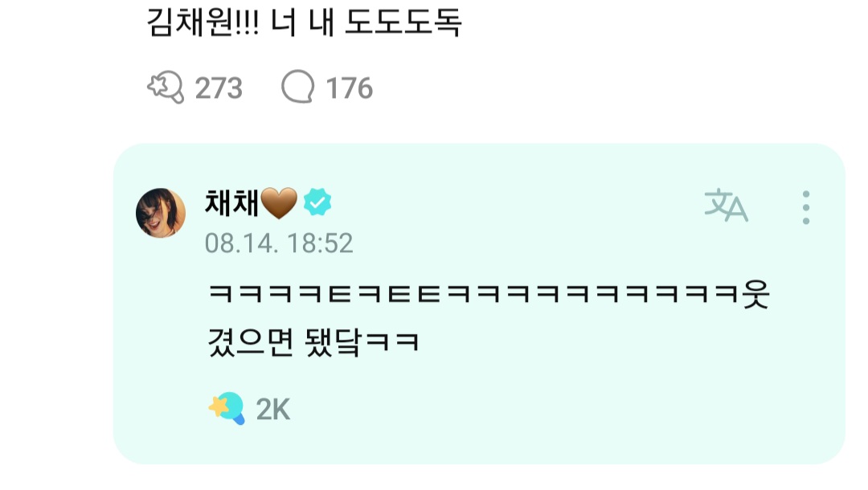The height and width of the screenshot is (490, 868).
Task: Open comments via the speech bubble icon
Action: coord(298,86)
